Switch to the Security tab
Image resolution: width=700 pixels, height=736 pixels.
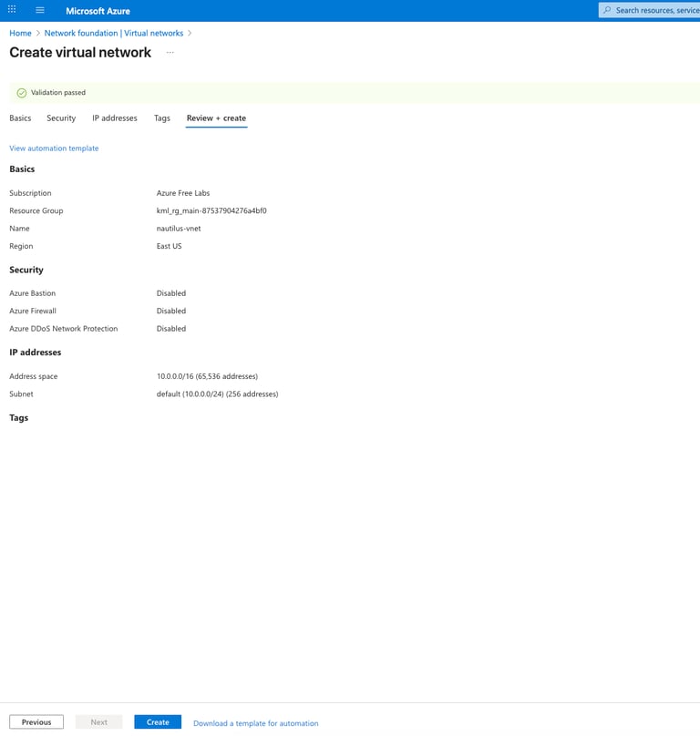coord(61,118)
